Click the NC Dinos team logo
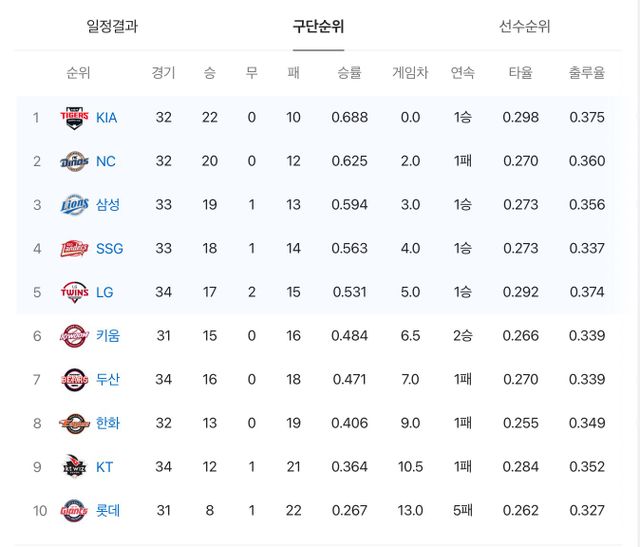The image size is (640, 547). [75, 161]
